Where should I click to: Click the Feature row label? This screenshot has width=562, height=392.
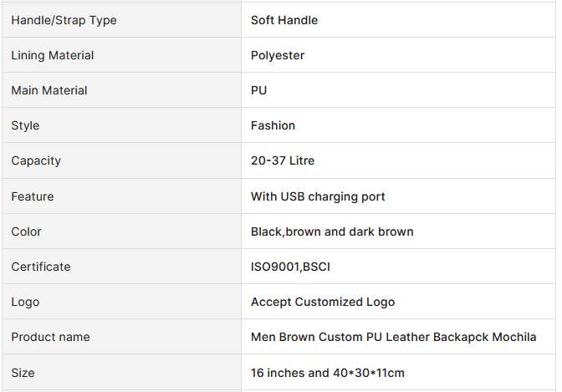[33, 196]
